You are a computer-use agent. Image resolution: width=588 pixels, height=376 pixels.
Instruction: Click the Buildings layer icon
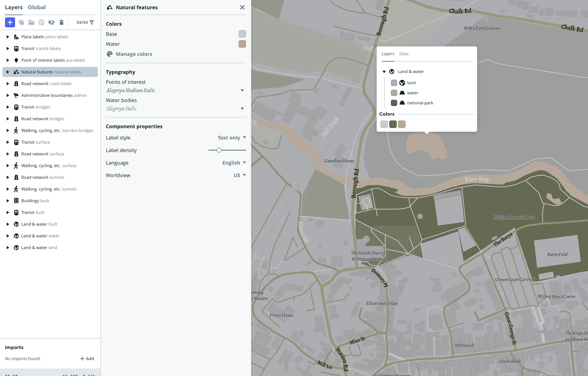click(x=16, y=201)
